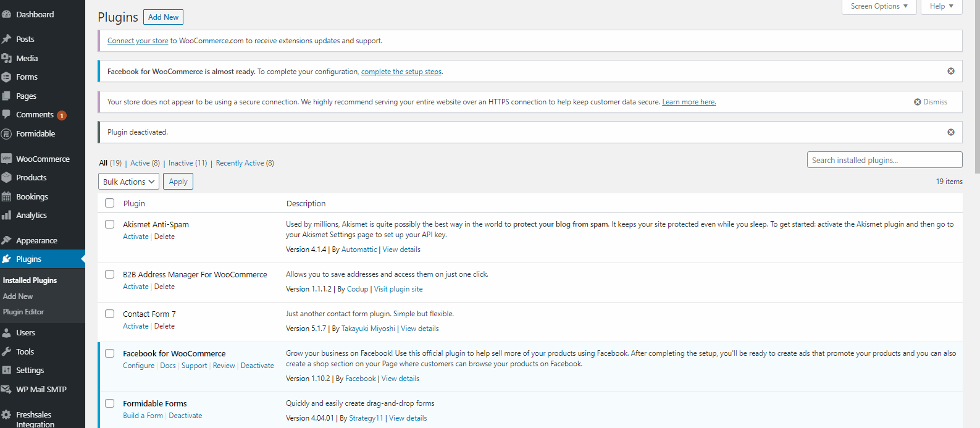Viewport: 980px width, 428px height.
Task: Click the WP Mail SMTP envelope icon
Action: click(x=7, y=390)
